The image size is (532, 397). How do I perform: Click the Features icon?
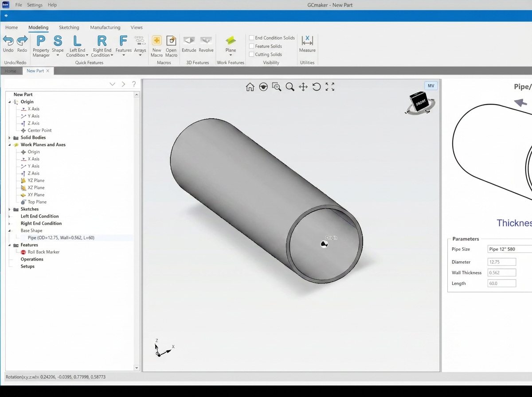pyautogui.click(x=123, y=41)
